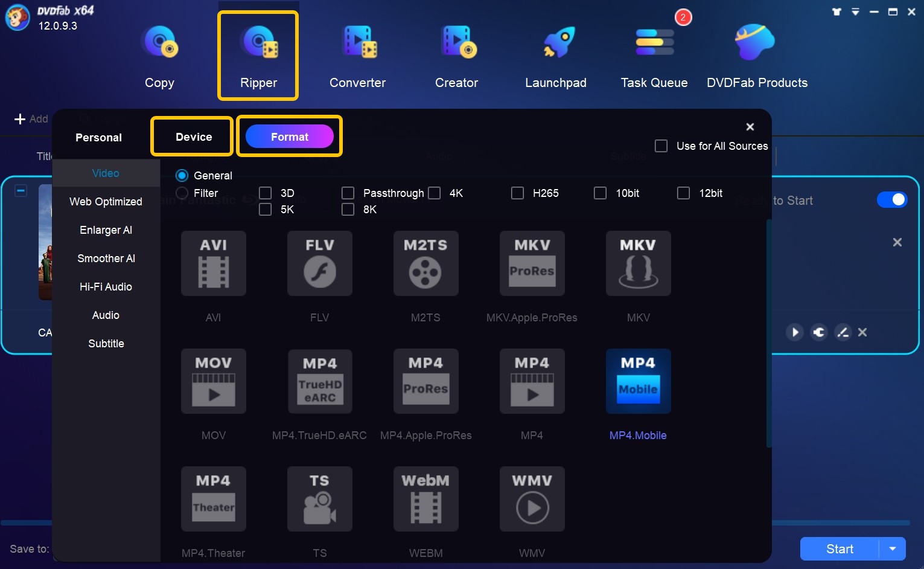The image size is (924, 569).
Task: Click the video edit pencil icon in task row
Action: click(x=843, y=332)
